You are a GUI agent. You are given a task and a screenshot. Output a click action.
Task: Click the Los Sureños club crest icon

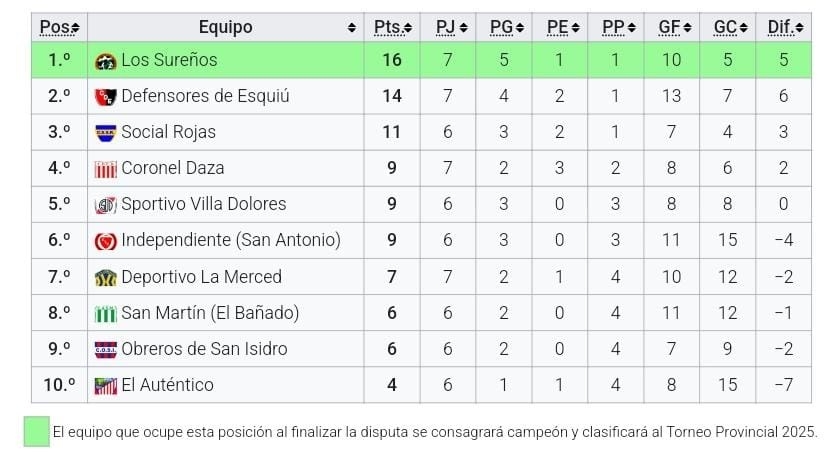click(x=105, y=61)
